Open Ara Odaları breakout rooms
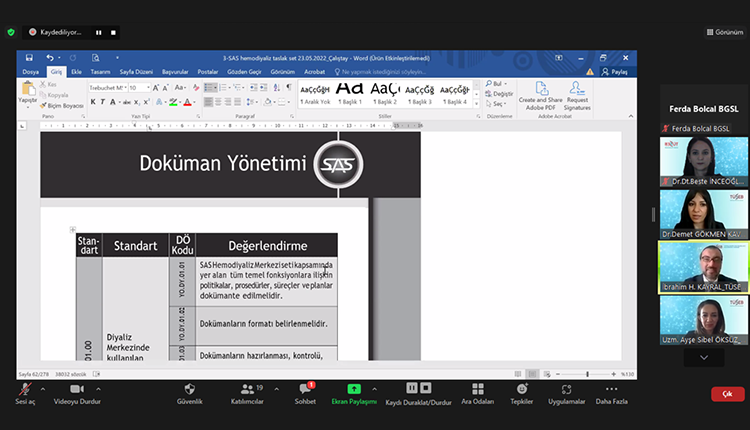This screenshot has height=430, width=750. (x=478, y=388)
